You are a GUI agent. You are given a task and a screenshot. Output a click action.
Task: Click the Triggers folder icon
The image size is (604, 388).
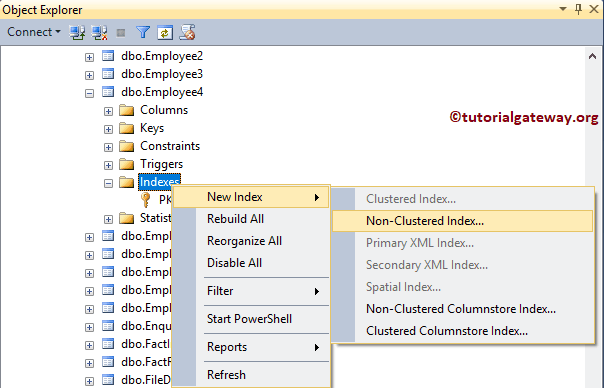coord(127,164)
